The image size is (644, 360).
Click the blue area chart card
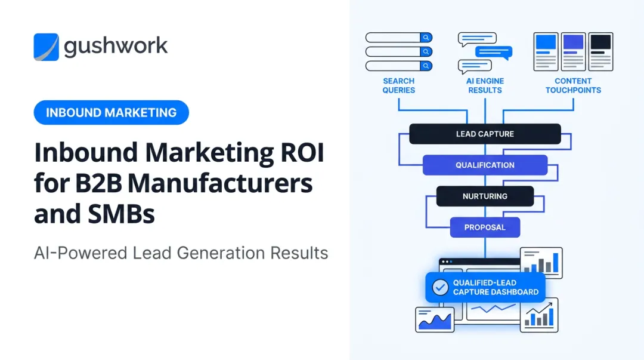tap(435, 319)
